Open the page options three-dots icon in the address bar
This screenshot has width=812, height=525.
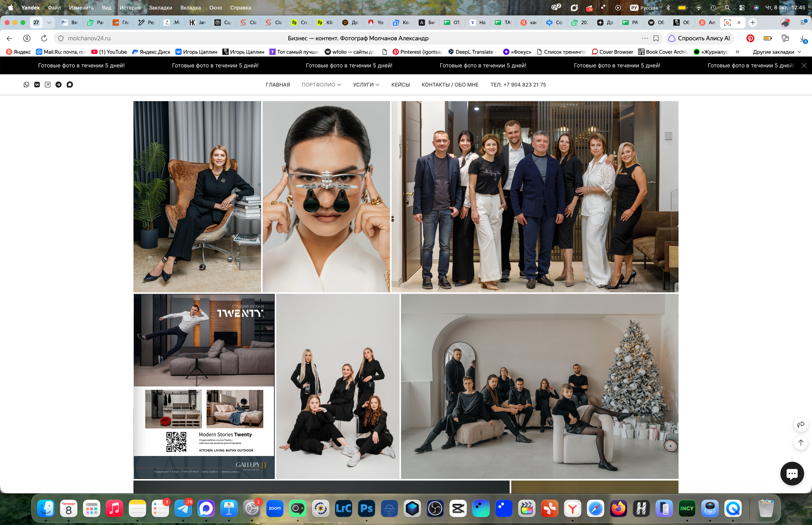(645, 38)
